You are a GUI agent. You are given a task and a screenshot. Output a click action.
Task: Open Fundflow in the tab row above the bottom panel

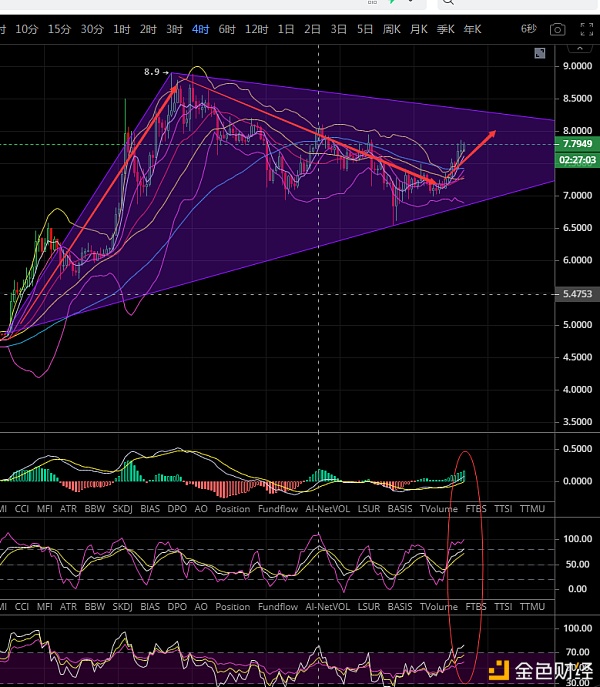(278, 607)
